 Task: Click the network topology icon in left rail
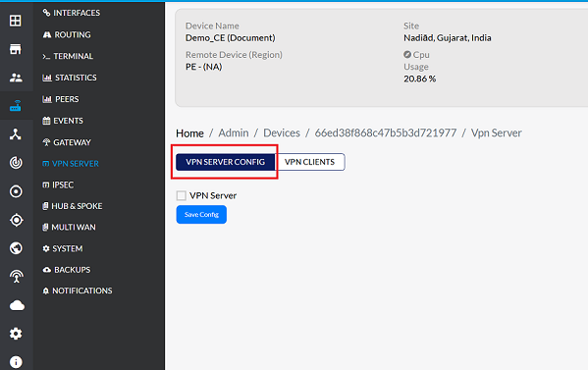click(16, 134)
